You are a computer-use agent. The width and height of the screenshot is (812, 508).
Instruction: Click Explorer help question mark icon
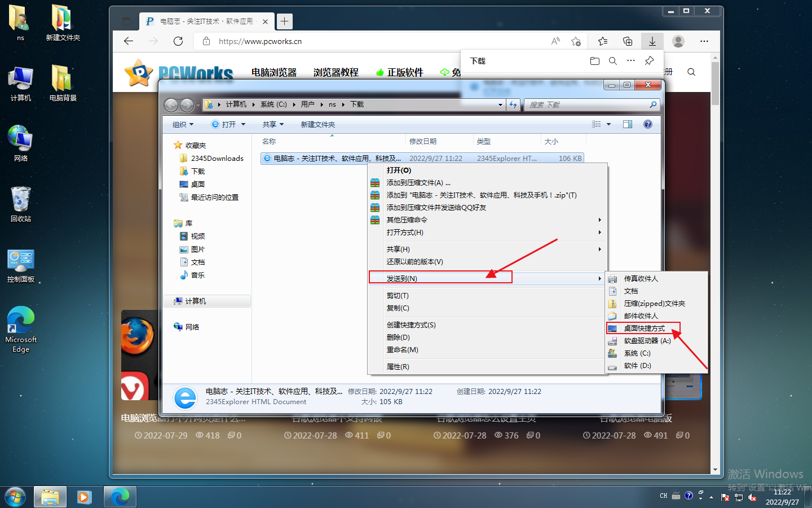point(648,124)
